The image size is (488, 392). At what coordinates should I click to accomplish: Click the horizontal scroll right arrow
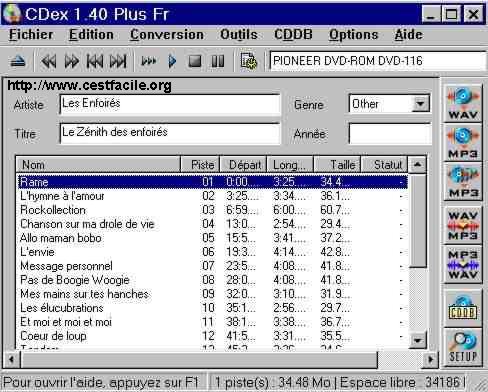pyautogui.click(x=430, y=359)
